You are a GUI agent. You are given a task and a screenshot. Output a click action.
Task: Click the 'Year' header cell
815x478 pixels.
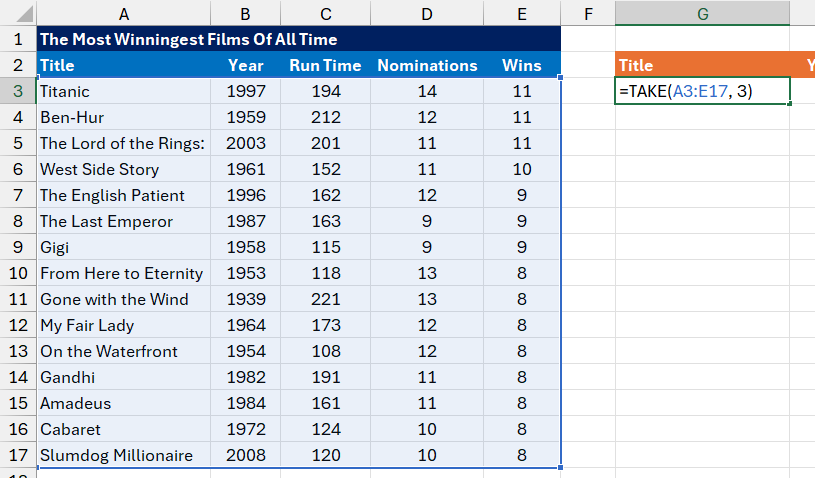(245, 65)
